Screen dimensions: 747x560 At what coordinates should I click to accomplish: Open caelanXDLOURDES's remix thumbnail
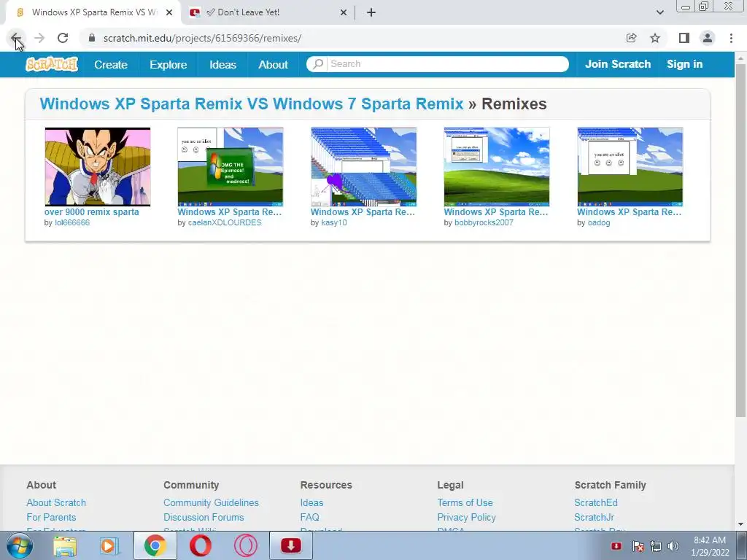coord(230,167)
